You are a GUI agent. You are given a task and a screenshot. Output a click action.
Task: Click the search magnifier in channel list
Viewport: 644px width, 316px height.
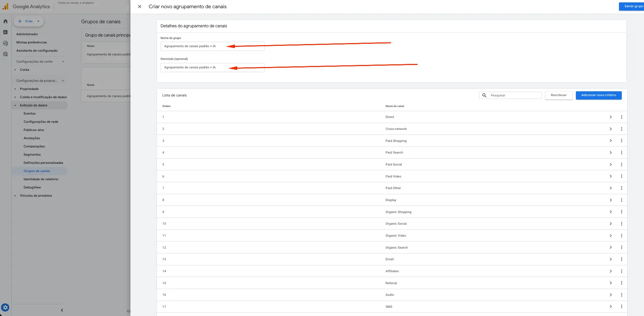click(x=484, y=95)
